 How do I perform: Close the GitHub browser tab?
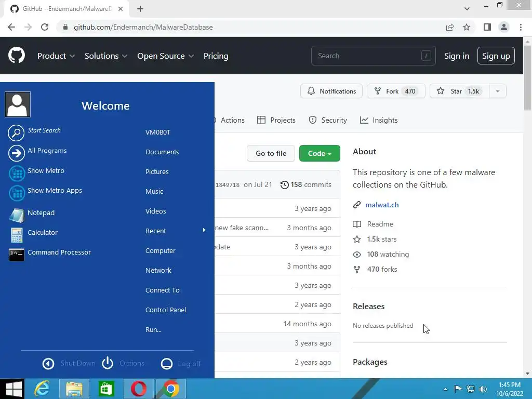coord(121,9)
